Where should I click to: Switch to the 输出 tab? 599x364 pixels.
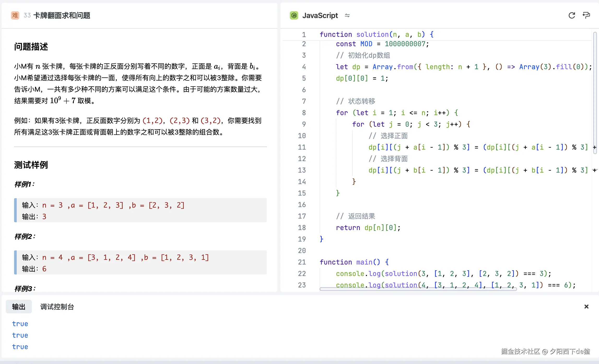click(19, 307)
